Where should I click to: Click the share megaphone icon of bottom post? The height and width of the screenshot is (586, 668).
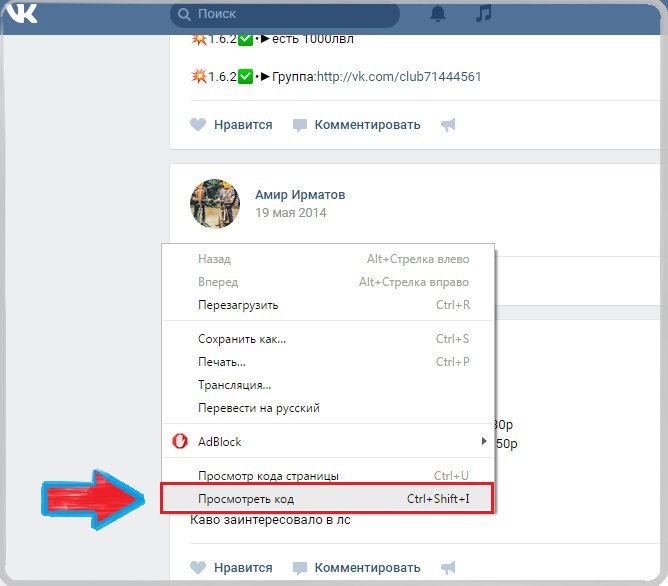pos(448,568)
